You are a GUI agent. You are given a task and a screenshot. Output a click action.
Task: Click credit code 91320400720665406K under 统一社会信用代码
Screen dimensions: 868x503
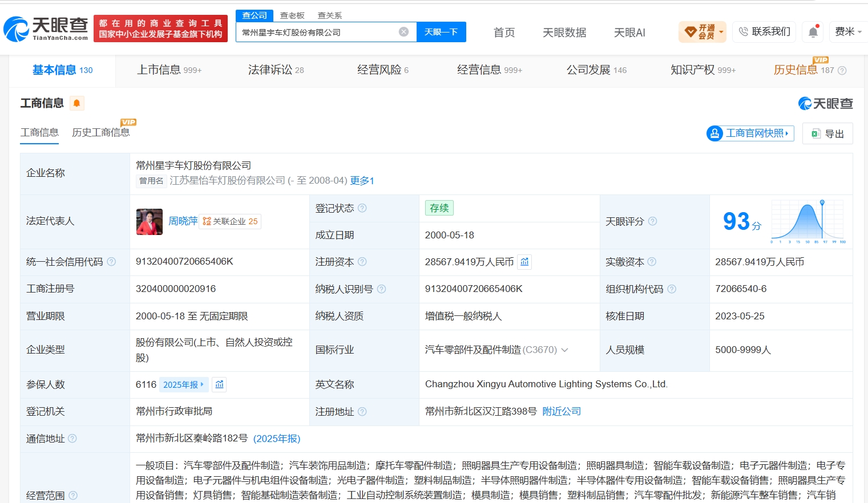(x=184, y=262)
